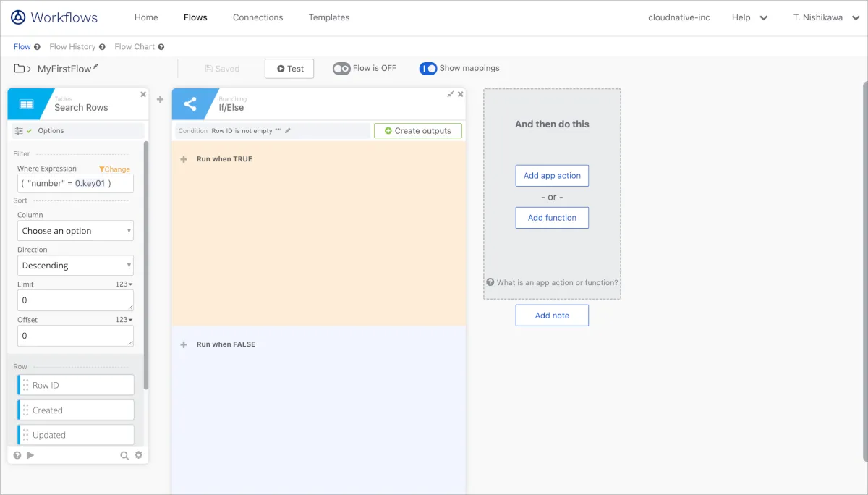This screenshot has width=868, height=495.
Task: Click the pencil icon next to MyFirstFlow
Action: (x=95, y=67)
